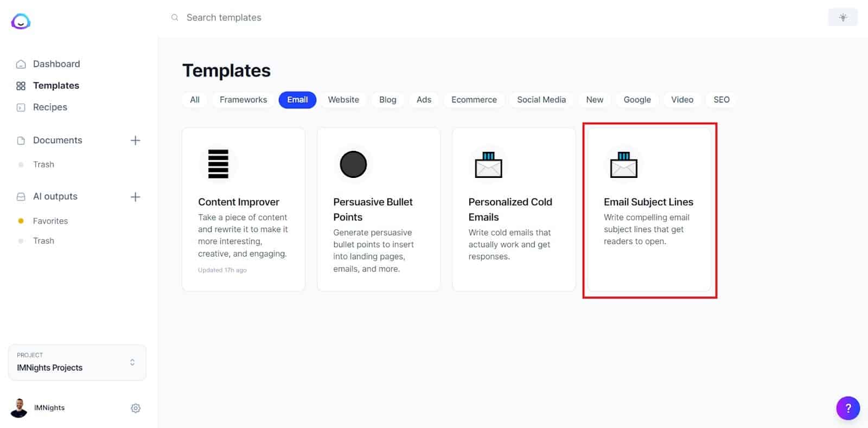Screen dimensions: 868x428
Task: Open Favorites under AI outputs
Action: tap(50, 221)
